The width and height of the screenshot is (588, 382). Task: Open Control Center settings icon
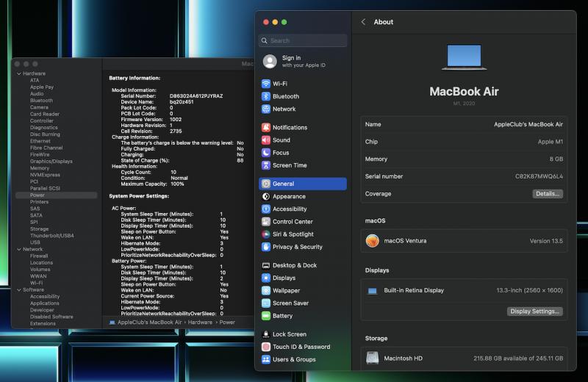tap(266, 222)
